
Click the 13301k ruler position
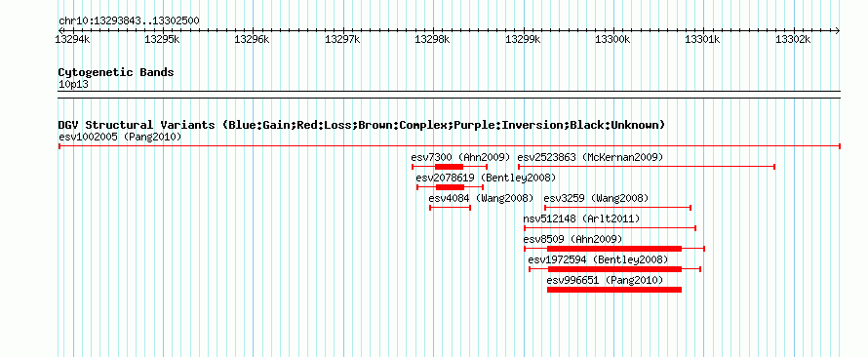tap(703, 39)
